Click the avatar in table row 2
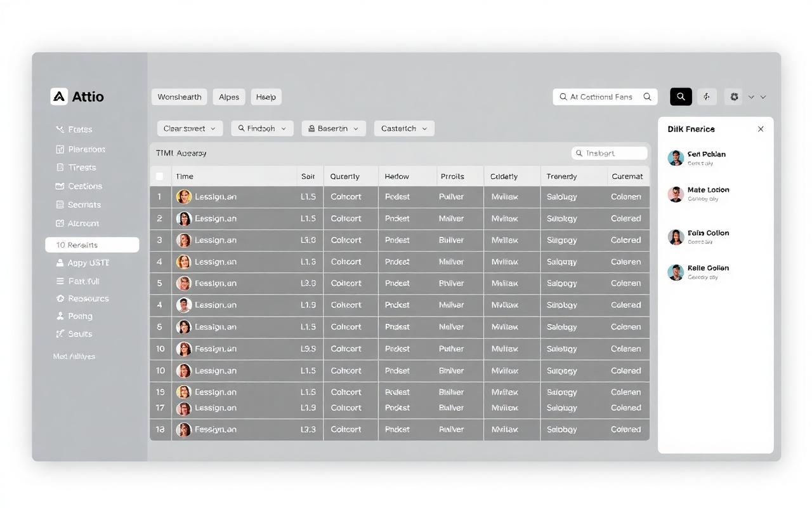This screenshot has width=812, height=508. 183,218
